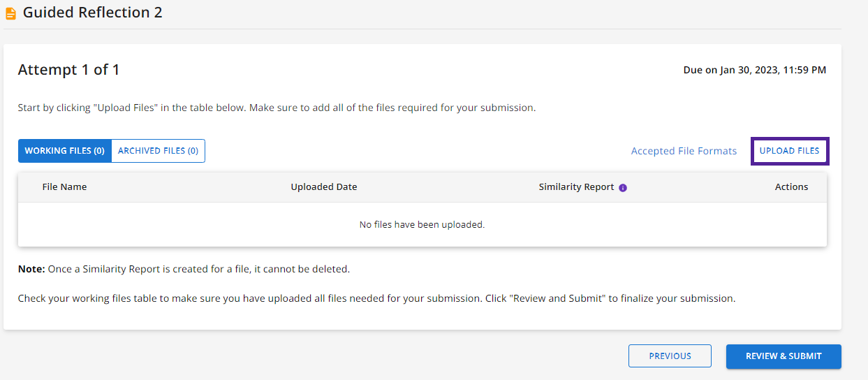
Task: Click the File Name column header
Action: coord(64,187)
